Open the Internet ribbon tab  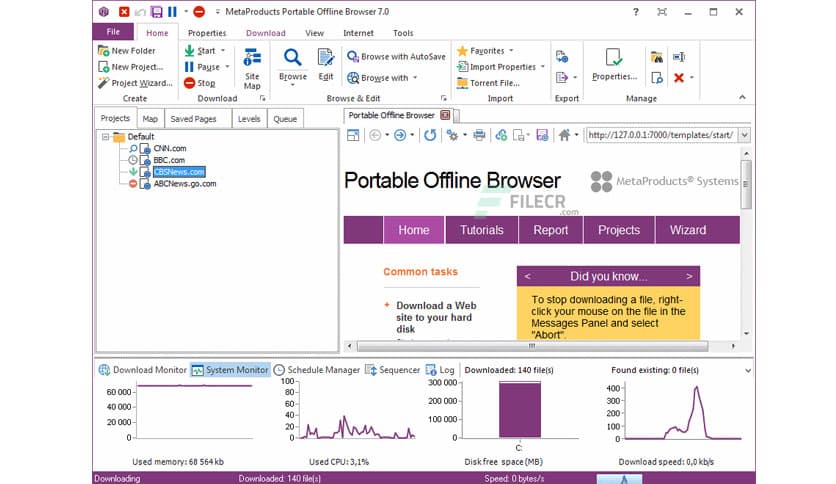[x=358, y=33]
